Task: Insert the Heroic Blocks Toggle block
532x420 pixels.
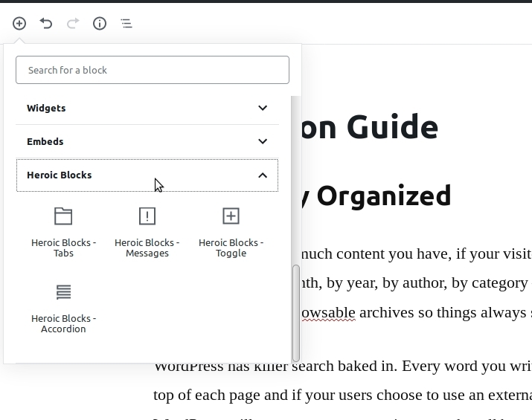Action: [231, 233]
